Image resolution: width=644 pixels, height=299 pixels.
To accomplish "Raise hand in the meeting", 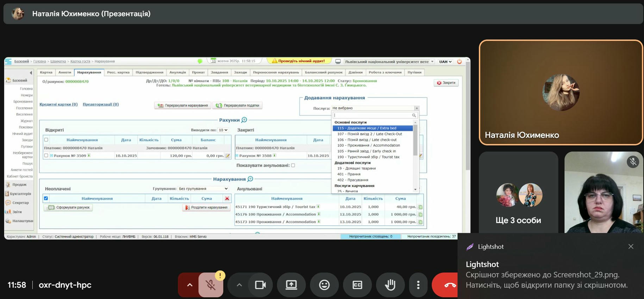I will 390,285.
